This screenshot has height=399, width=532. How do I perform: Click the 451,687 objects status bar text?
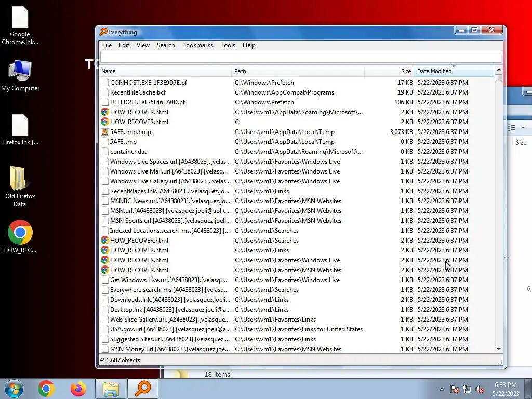[x=120, y=360]
